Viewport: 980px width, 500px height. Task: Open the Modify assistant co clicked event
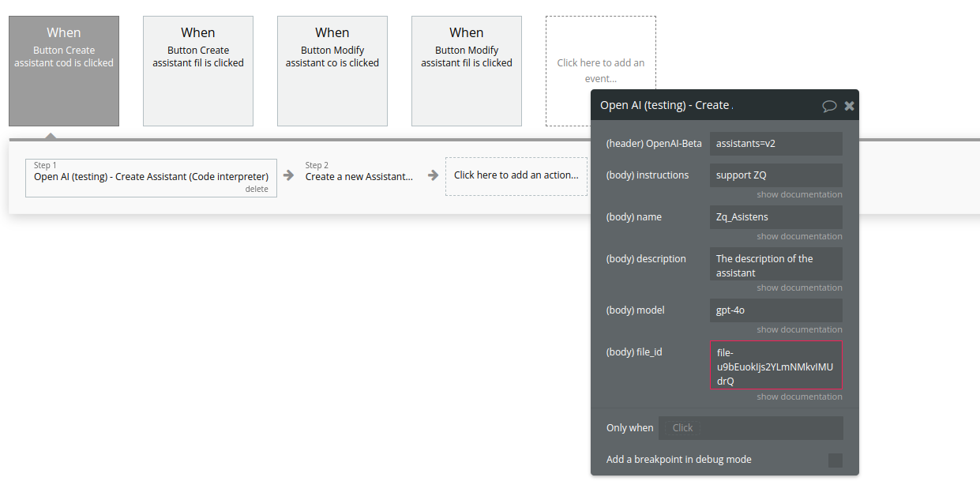point(332,71)
